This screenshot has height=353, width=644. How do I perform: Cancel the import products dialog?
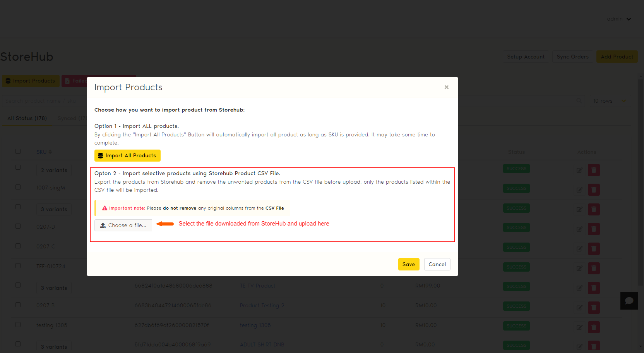tap(437, 264)
